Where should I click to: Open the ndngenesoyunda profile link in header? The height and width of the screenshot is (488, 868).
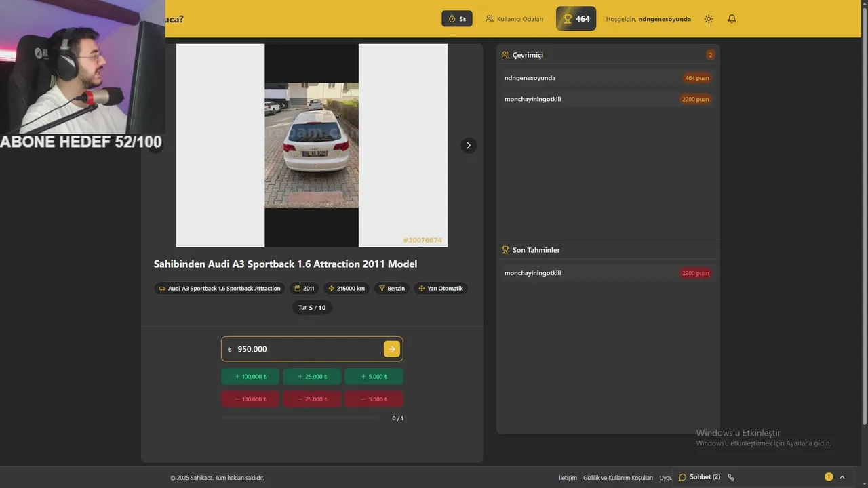point(664,19)
